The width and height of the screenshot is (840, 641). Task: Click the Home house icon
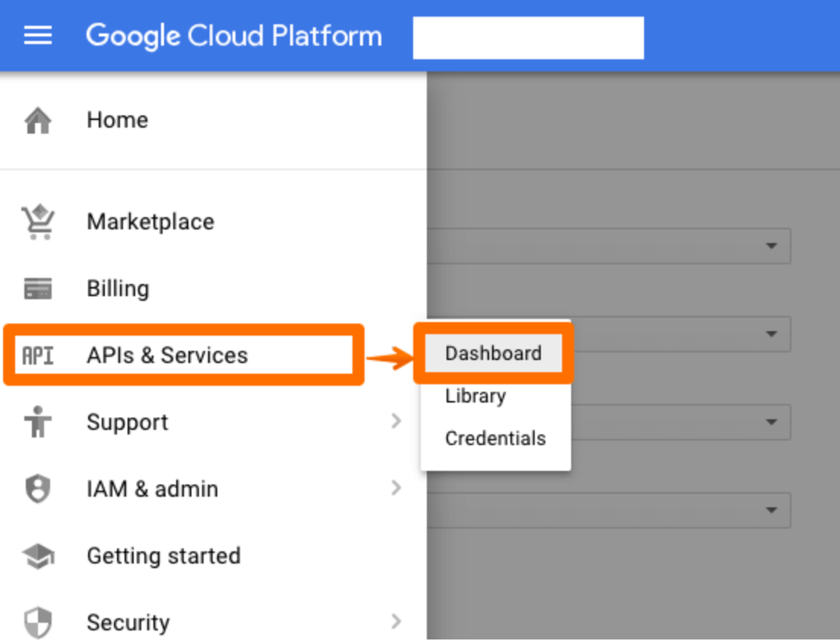point(38,119)
